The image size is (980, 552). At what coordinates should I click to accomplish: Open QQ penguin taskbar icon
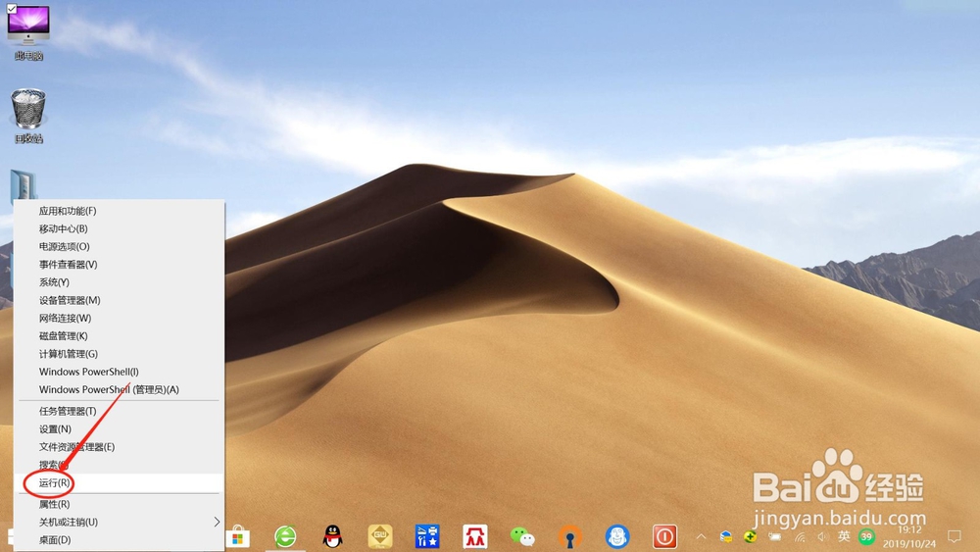click(332, 537)
